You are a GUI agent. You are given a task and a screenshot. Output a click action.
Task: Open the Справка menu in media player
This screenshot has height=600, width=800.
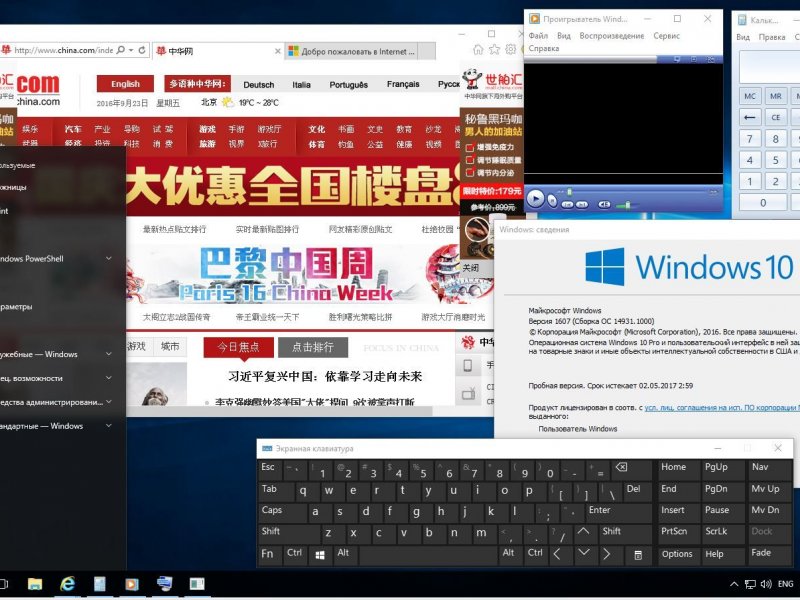tap(544, 48)
